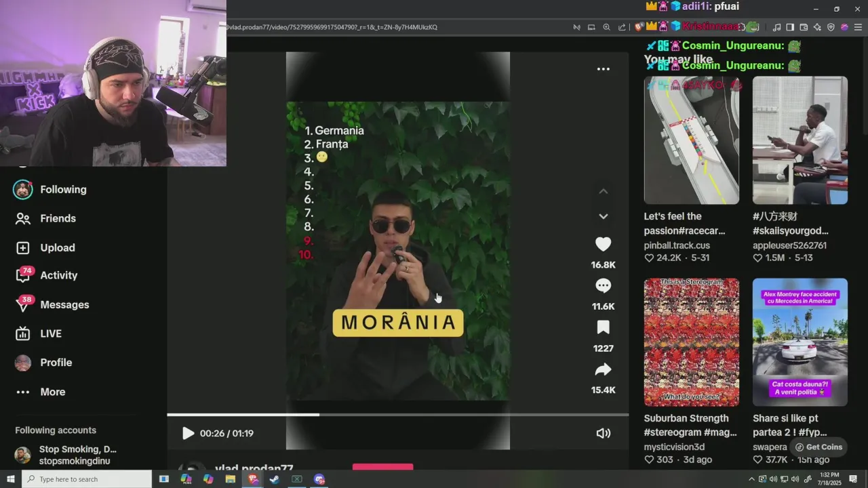
Task: Open the Windows Start menu
Action: [11, 479]
